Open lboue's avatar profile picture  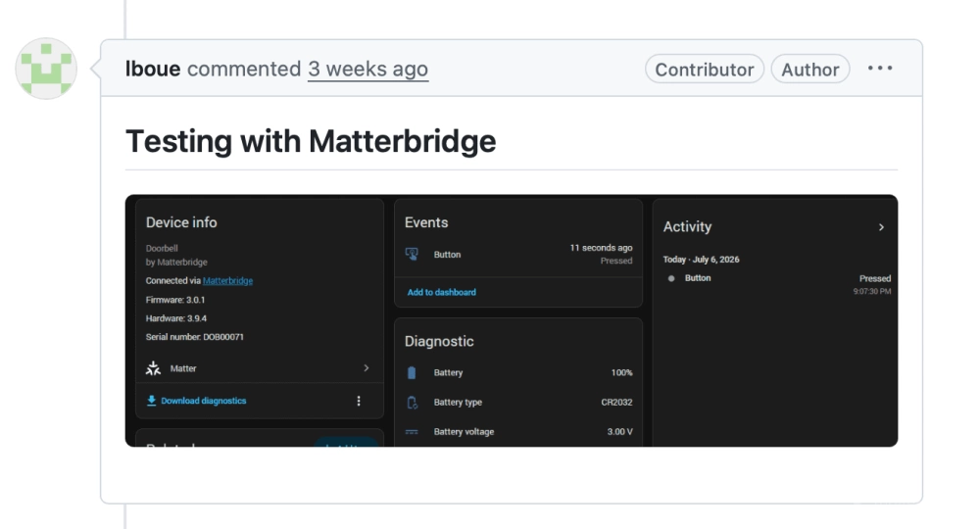pos(46,68)
